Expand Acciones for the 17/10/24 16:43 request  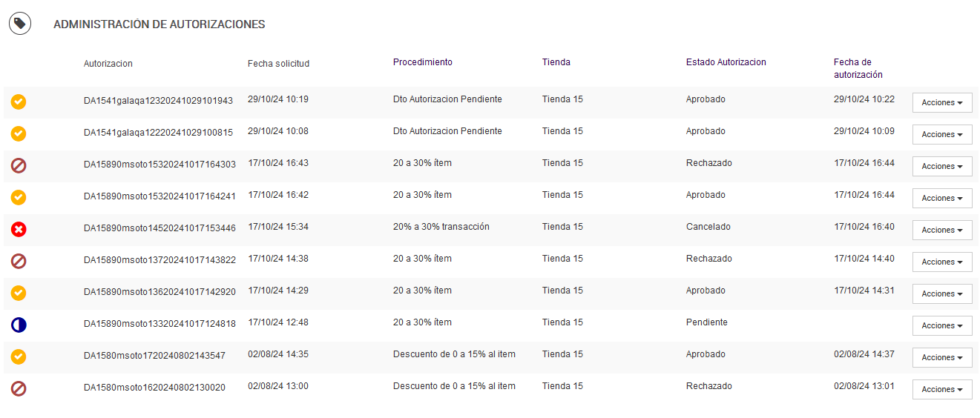(941, 167)
